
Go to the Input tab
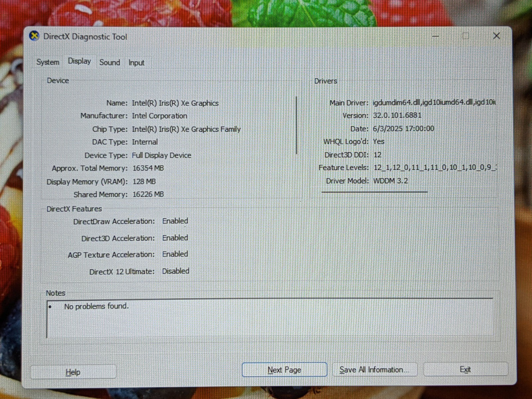[136, 63]
